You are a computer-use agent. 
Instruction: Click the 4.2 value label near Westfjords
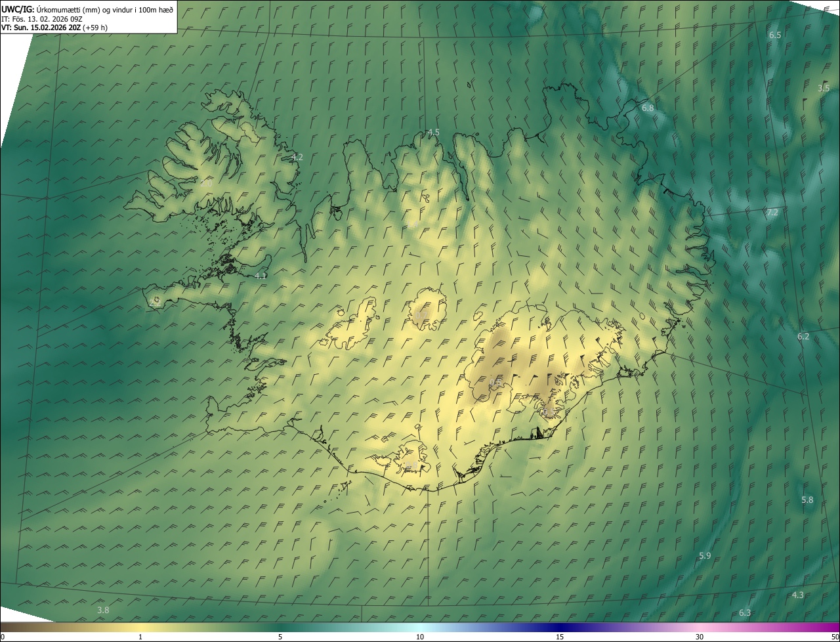297,158
